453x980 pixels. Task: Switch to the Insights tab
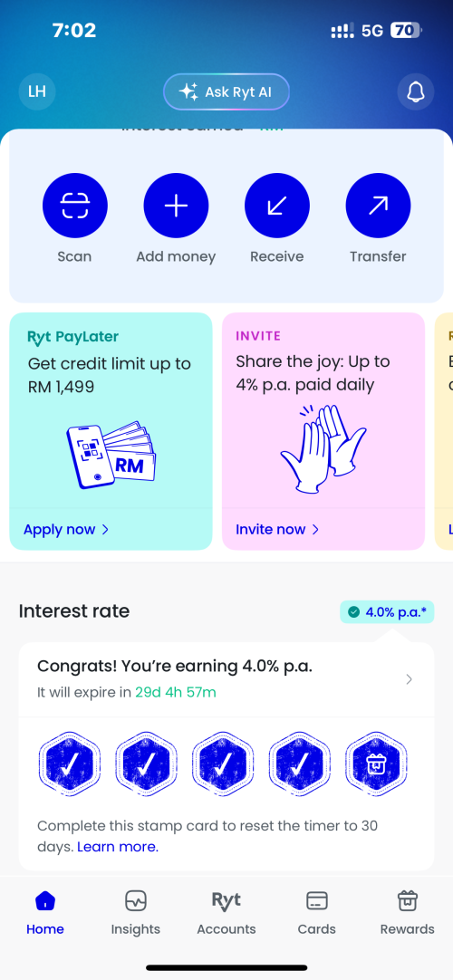(x=136, y=912)
